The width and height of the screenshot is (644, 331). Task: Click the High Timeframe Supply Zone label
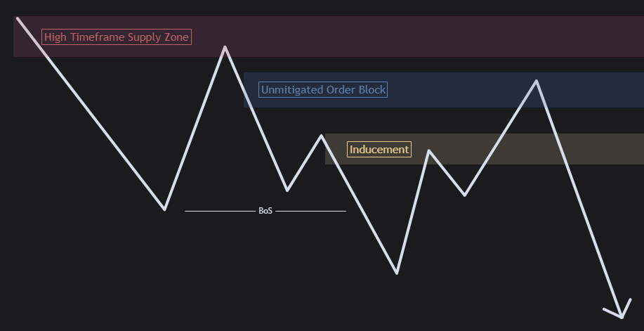click(x=117, y=37)
